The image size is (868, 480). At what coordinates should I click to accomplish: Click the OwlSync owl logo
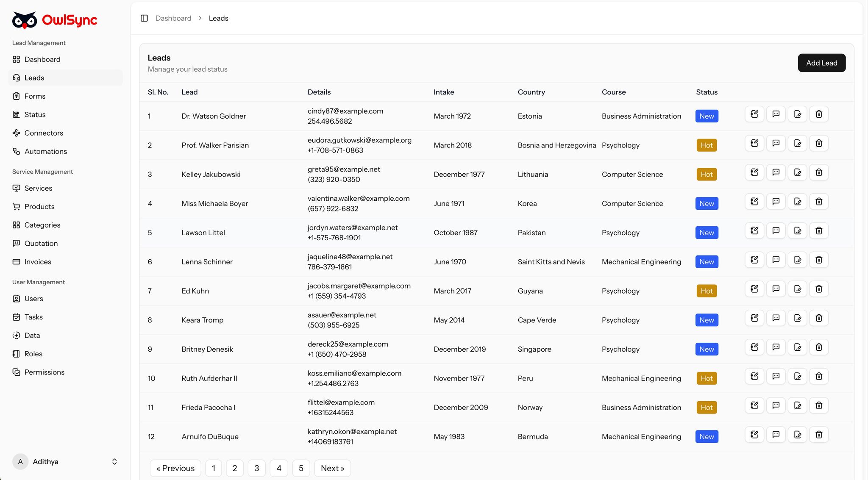pyautogui.click(x=25, y=20)
